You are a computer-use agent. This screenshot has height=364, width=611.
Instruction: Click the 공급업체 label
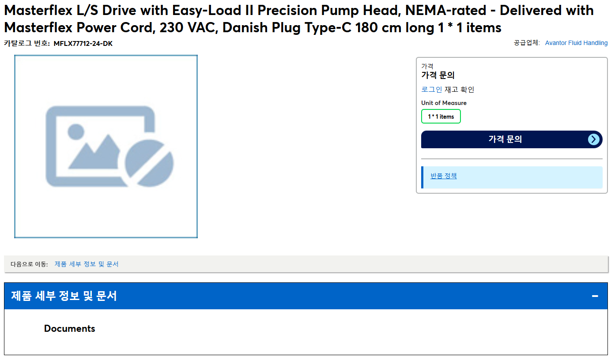pyautogui.click(x=526, y=43)
